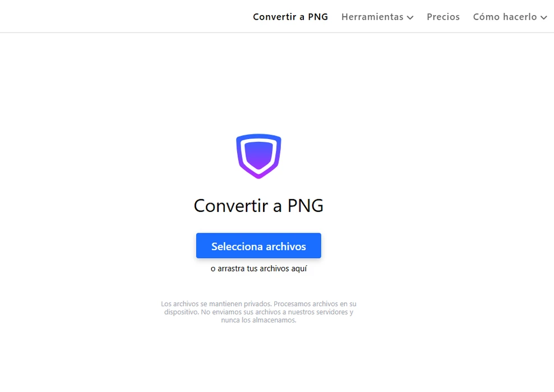Click the chevron arrow beside Cómo hacerlo
Image resolution: width=554 pixels, height=392 pixels.
[x=543, y=17]
